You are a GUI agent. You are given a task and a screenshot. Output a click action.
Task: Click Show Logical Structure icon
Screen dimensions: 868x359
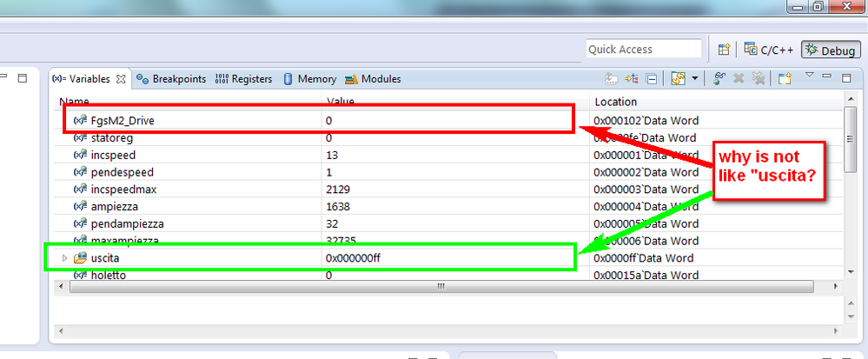coord(632,79)
